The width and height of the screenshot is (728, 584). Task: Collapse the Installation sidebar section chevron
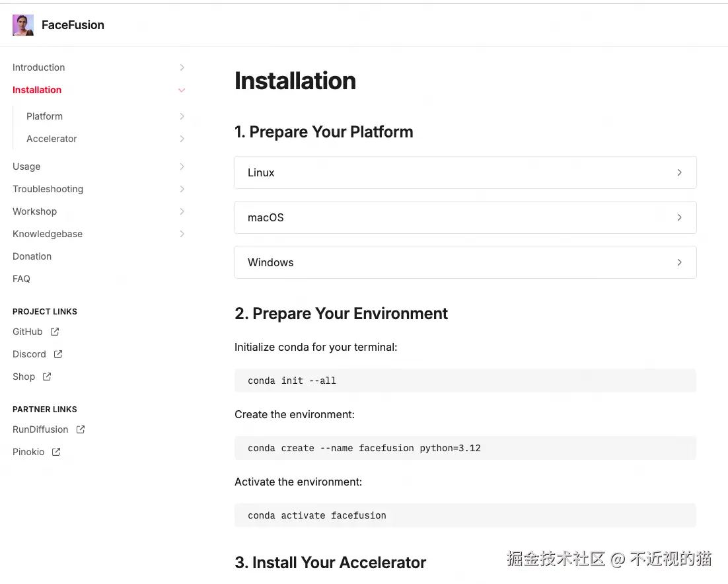(x=182, y=90)
